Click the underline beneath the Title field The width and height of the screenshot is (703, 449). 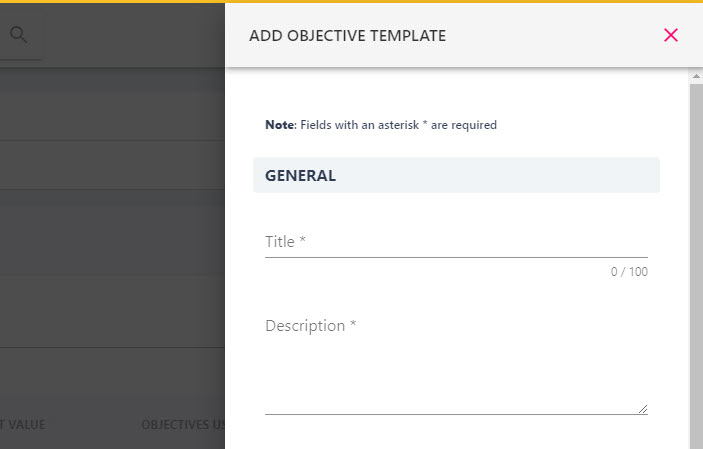(x=456, y=257)
